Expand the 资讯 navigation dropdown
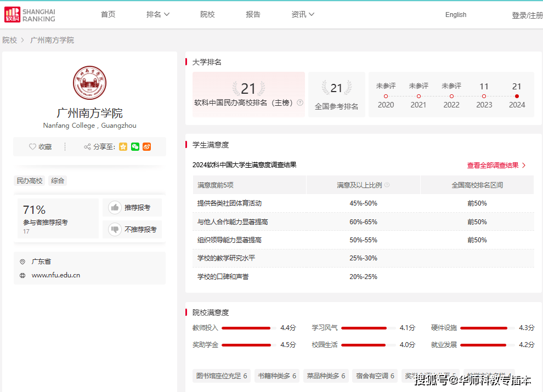Screen dimensions: 543x392 pyautogui.click(x=303, y=15)
